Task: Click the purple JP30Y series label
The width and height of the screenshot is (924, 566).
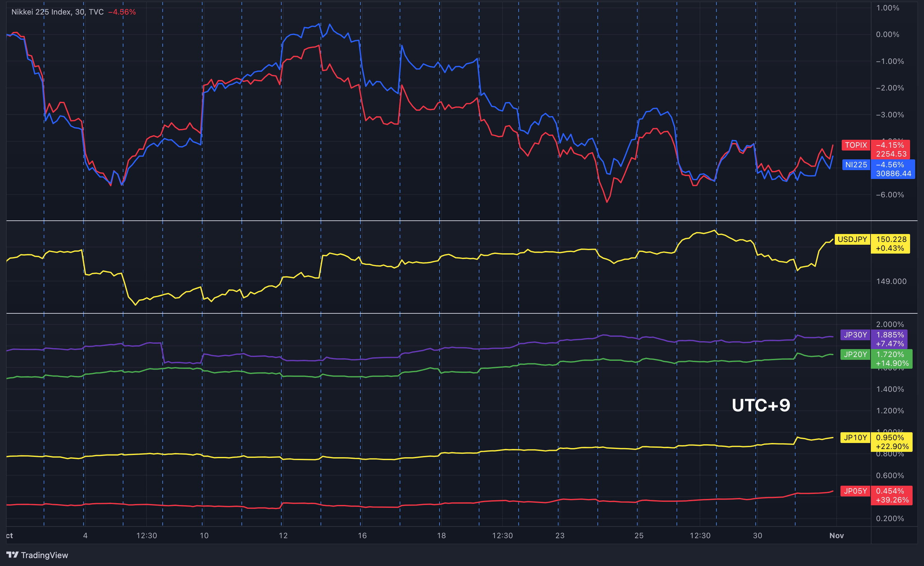Action: [x=855, y=335]
